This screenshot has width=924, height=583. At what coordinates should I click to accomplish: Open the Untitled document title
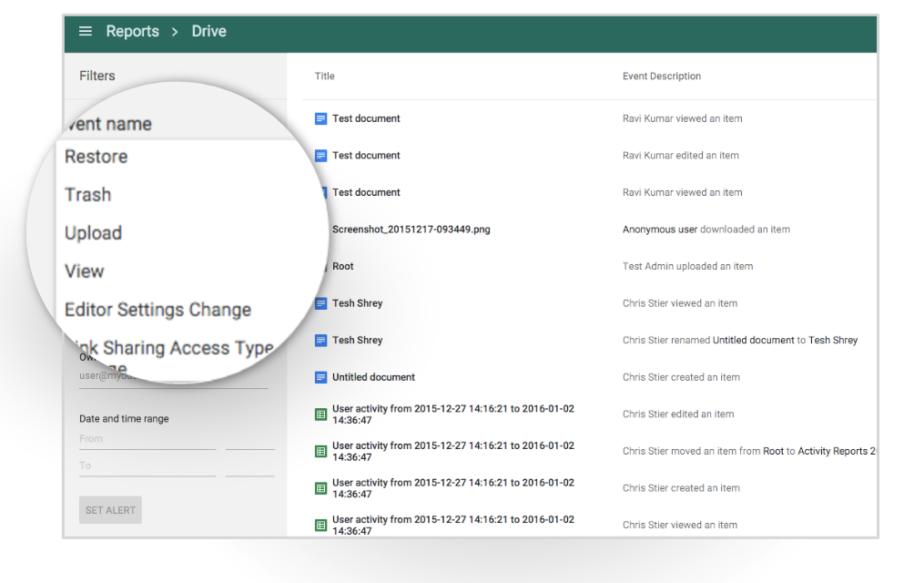[373, 377]
